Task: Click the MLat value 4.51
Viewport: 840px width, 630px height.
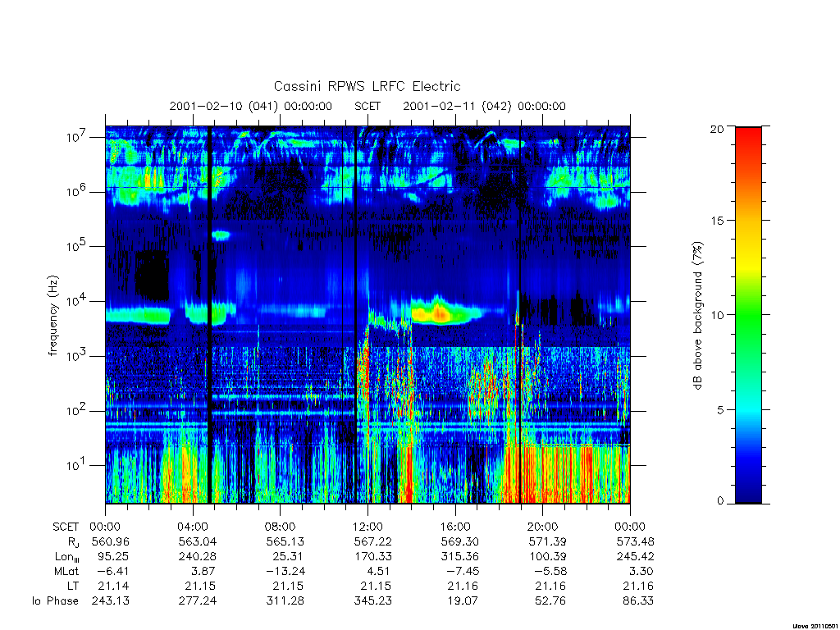Action: coord(379,571)
